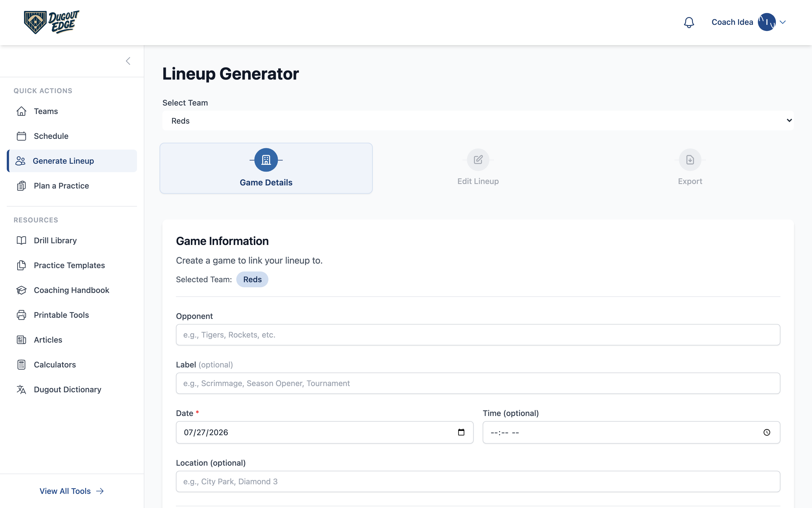Click the Time optional field
Screen dimensions: 812x508
[x=632, y=432]
